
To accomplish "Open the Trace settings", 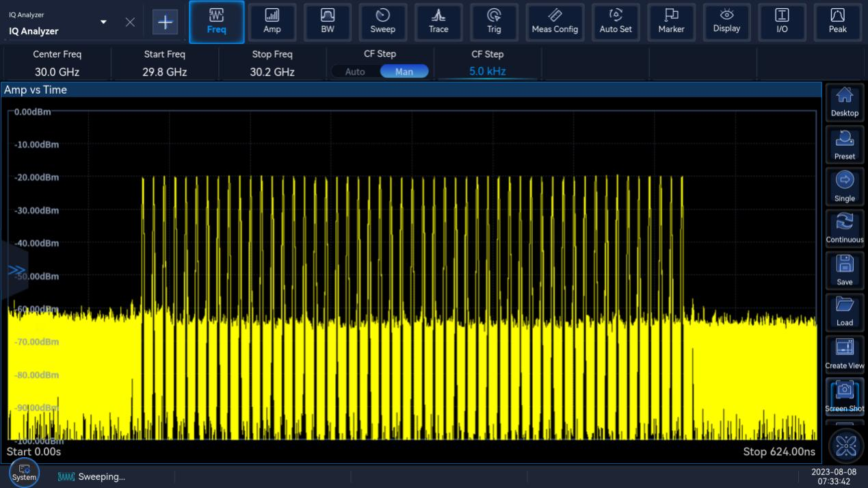I will pyautogui.click(x=438, y=22).
